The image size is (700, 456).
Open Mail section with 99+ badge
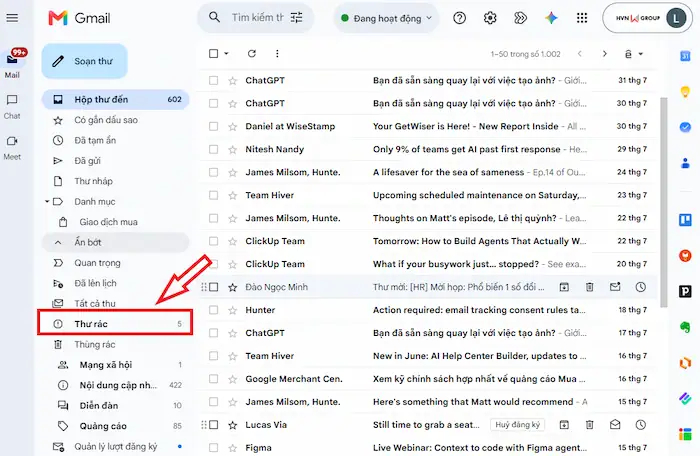13,64
